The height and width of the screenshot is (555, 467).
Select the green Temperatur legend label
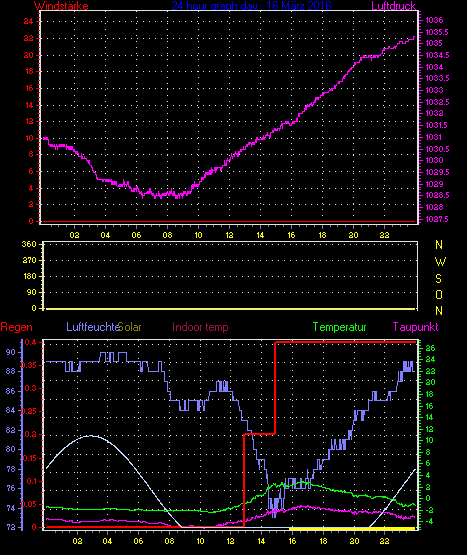click(x=339, y=327)
